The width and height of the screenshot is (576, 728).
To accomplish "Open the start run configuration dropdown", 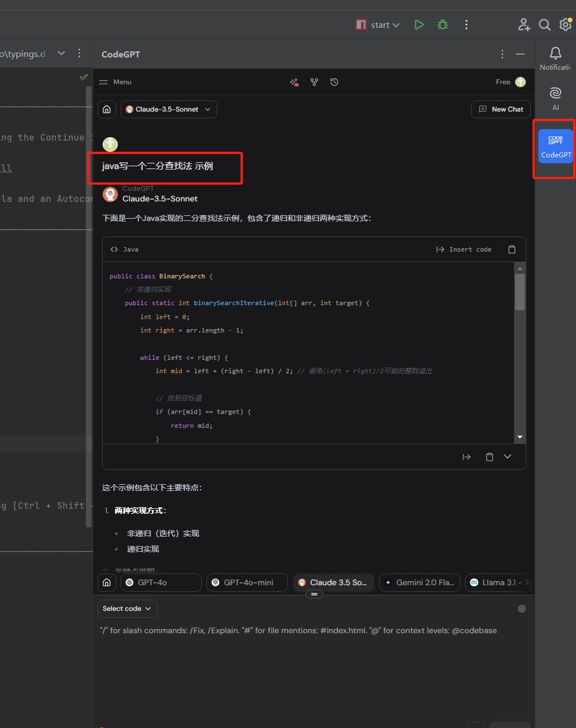I will [378, 25].
